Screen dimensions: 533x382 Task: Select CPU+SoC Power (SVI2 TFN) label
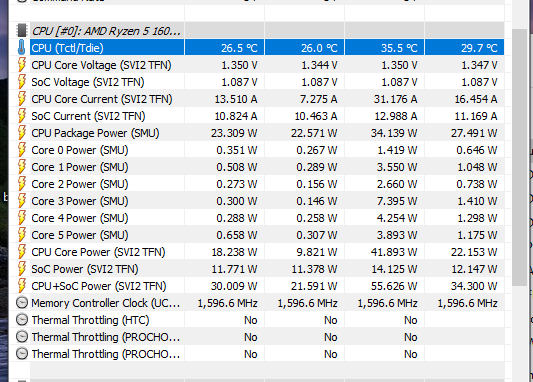click(x=99, y=286)
